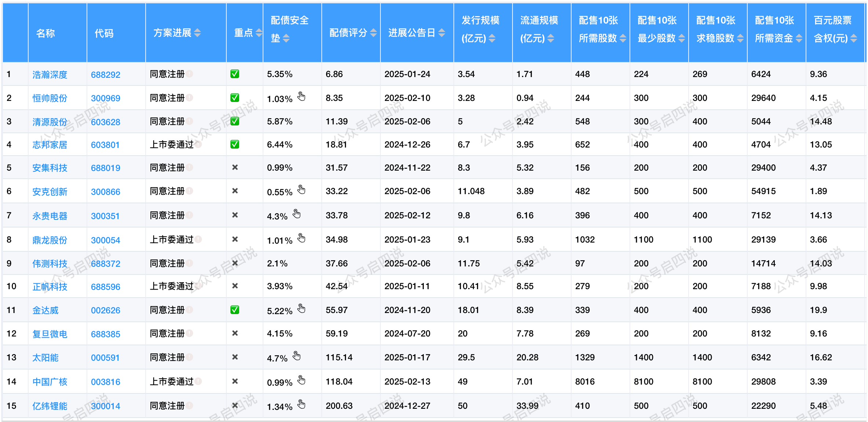Toggle green checkmark in 志邦家居 row
Screen dimensions: 868x422
[235, 144]
